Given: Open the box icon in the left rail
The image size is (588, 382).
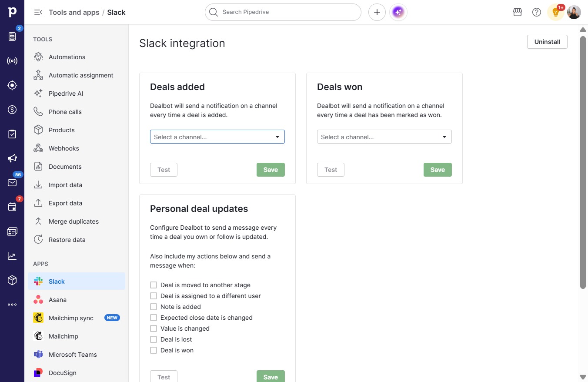Looking at the screenshot, I should tap(12, 280).
